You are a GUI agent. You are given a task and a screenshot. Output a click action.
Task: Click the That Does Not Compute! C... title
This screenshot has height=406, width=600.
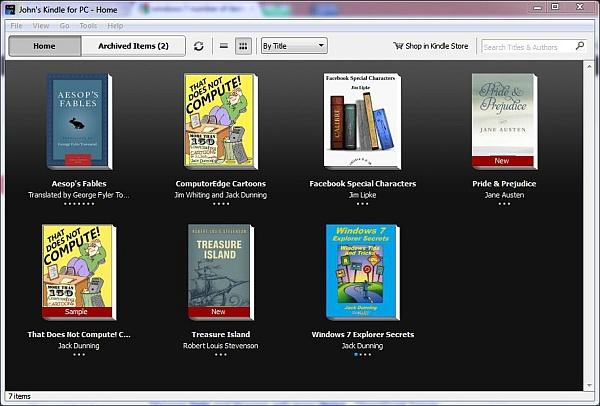[x=79, y=334]
